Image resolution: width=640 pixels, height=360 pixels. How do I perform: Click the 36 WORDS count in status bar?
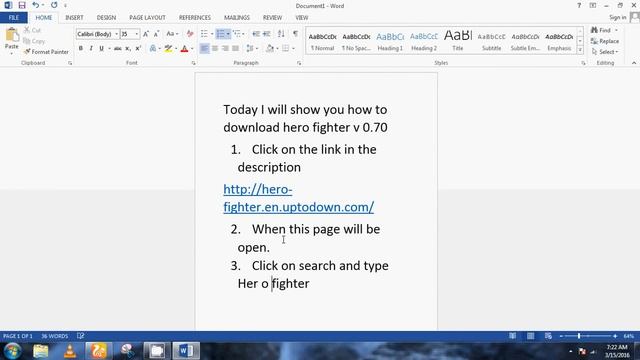[55, 336]
